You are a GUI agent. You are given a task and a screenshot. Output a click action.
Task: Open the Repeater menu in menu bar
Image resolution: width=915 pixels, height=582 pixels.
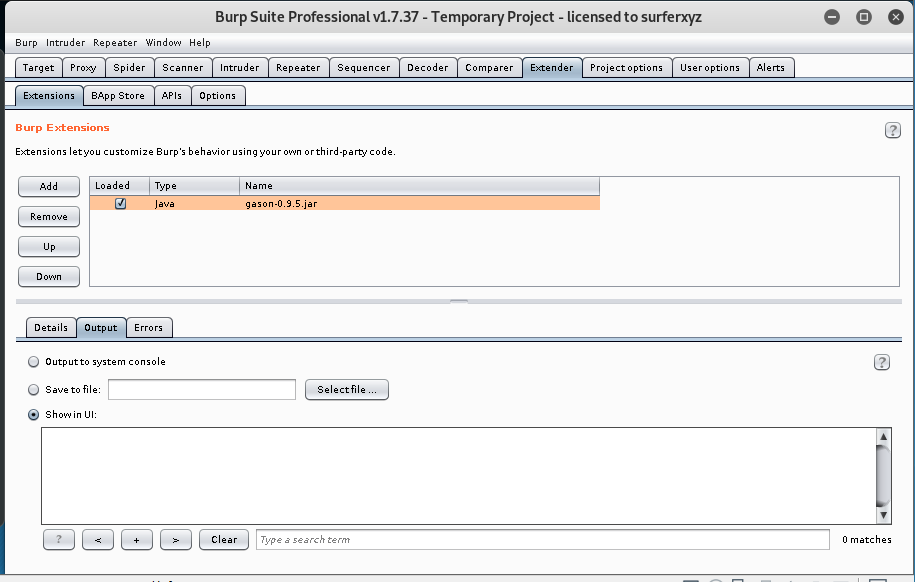(115, 43)
